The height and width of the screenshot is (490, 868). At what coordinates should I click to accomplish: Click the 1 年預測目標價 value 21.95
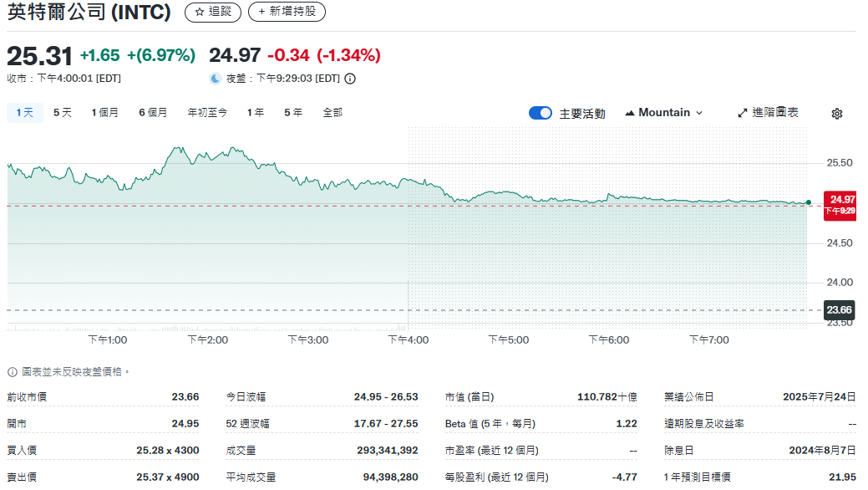(843, 477)
